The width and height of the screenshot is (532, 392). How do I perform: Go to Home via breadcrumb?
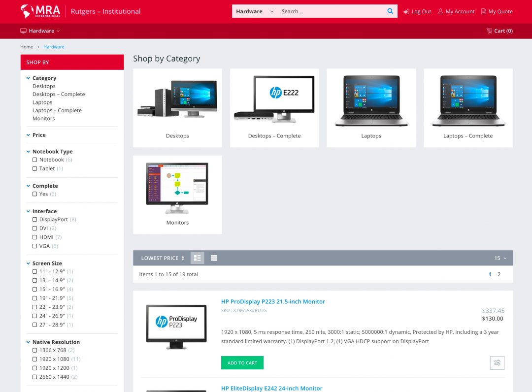[27, 47]
